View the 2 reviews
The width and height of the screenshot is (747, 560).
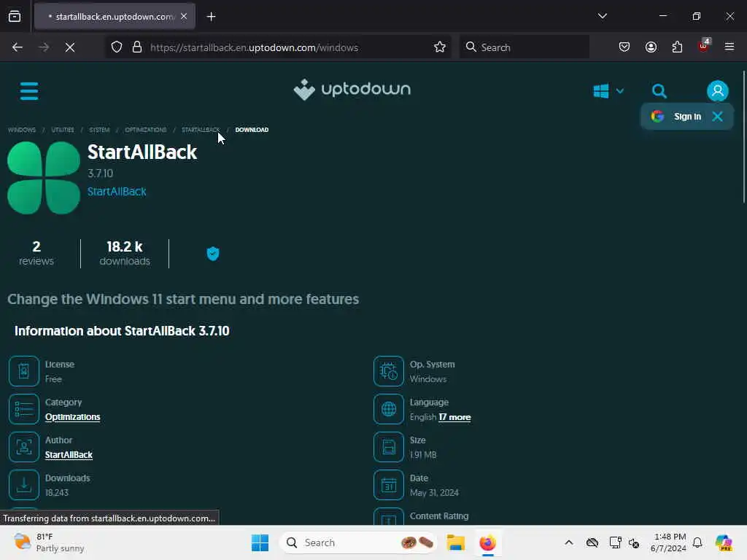(36, 253)
